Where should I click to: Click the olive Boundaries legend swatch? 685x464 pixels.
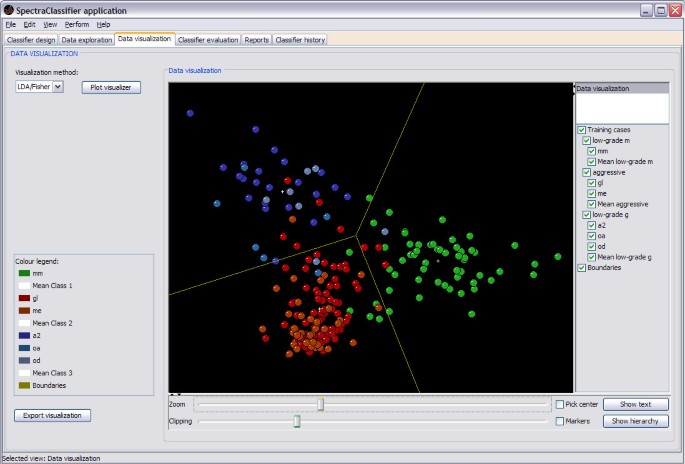pyautogui.click(x=23, y=384)
